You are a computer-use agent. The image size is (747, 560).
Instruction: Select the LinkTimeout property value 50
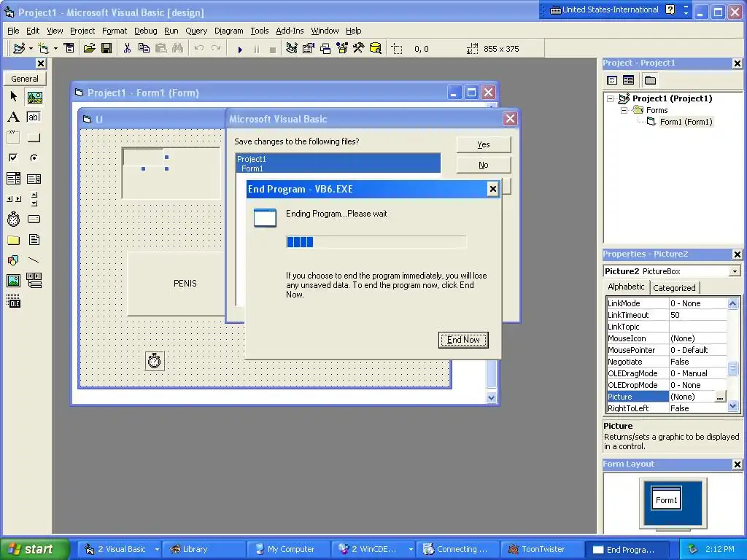pyautogui.click(x=697, y=315)
